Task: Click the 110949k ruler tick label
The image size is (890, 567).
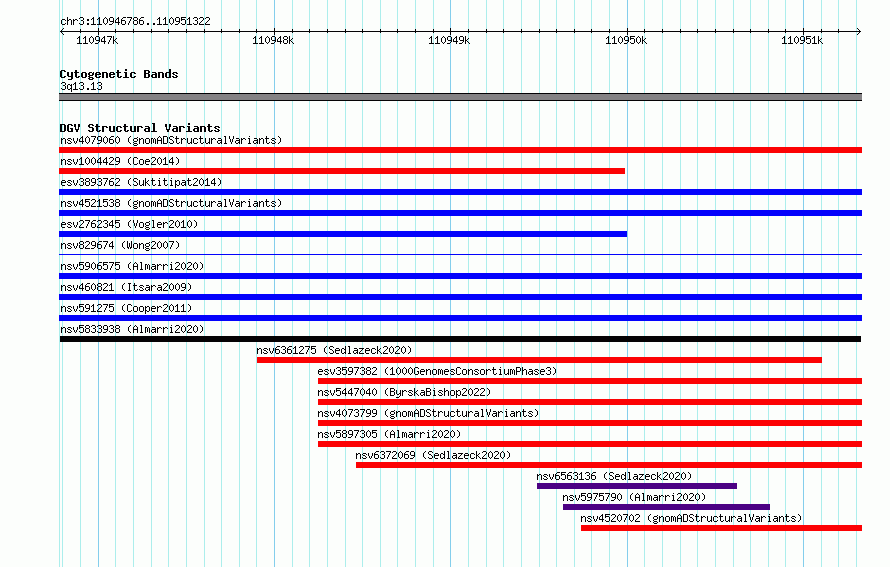Action: pos(449,40)
